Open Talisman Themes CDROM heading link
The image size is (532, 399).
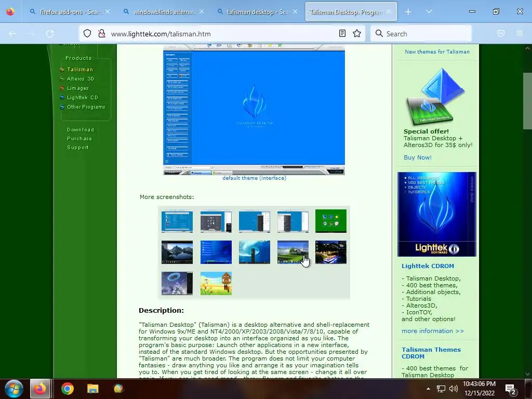coord(431,353)
